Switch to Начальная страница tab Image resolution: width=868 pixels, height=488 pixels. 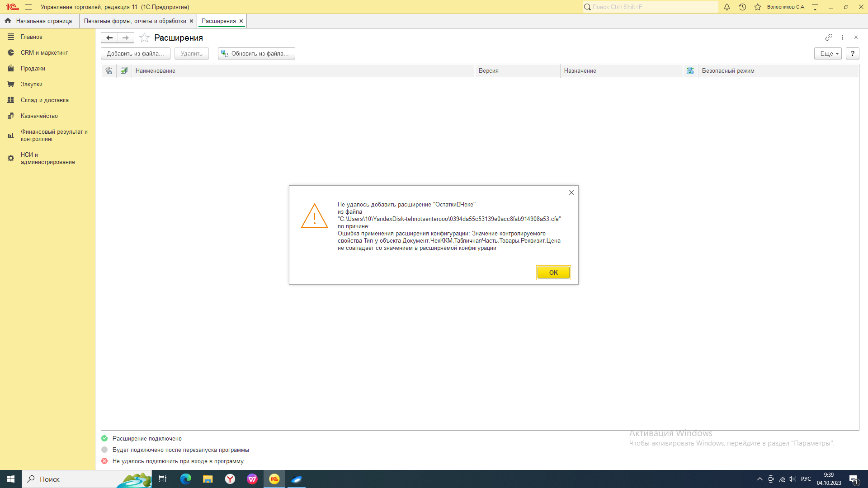(39, 21)
